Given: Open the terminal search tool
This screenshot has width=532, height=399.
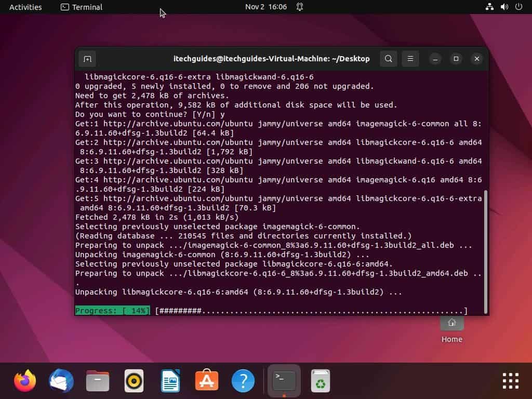Looking at the screenshot, I should 389,59.
